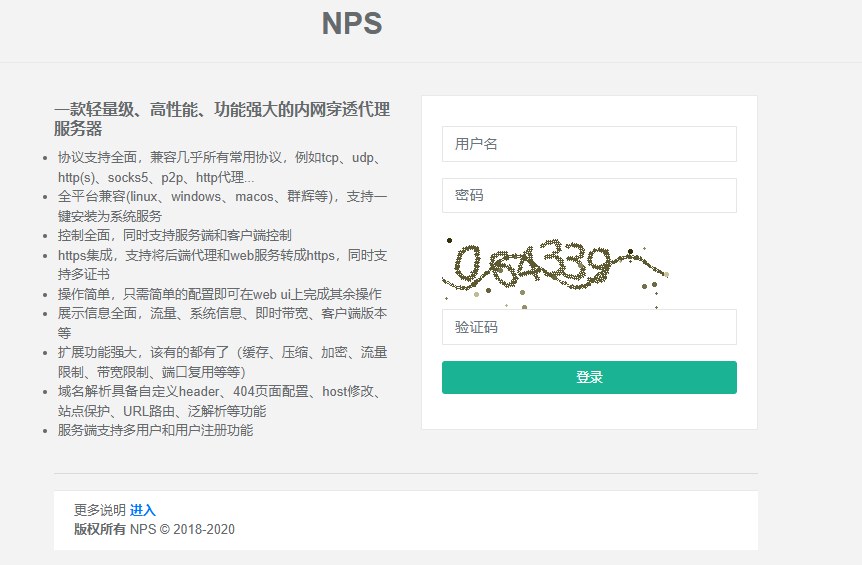Click the https集成 feature bullet
This screenshot has height=565, width=862.
tap(221, 265)
